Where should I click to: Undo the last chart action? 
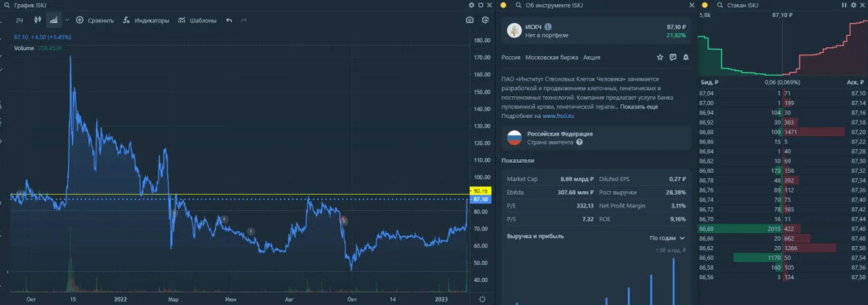(229, 20)
